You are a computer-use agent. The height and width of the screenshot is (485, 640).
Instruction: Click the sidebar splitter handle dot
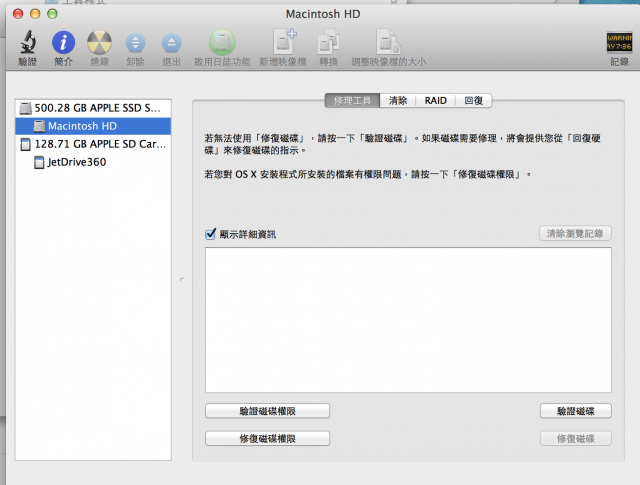(x=182, y=280)
